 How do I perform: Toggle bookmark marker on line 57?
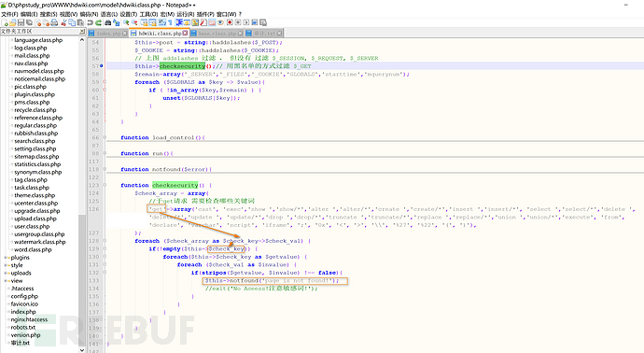click(102, 65)
